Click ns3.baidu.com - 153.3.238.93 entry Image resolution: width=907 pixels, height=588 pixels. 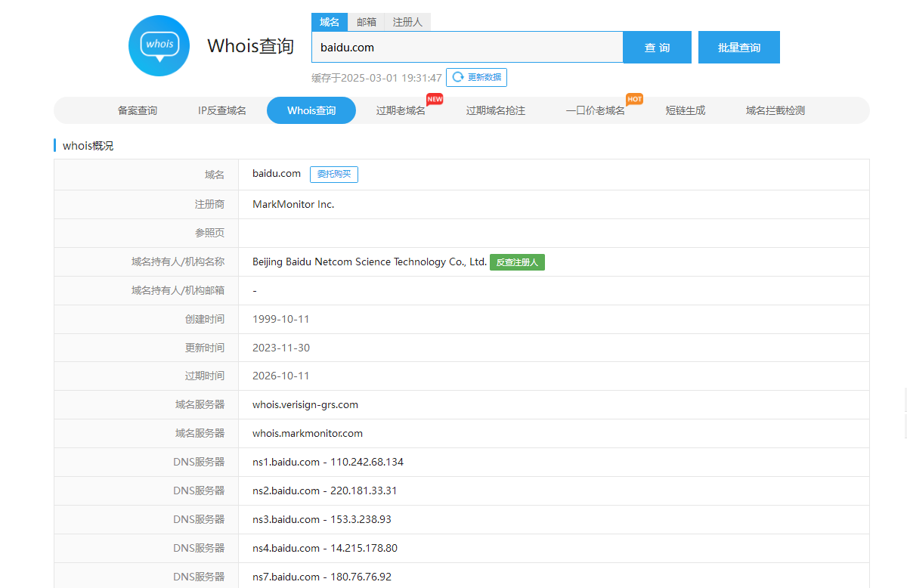pos(322,519)
